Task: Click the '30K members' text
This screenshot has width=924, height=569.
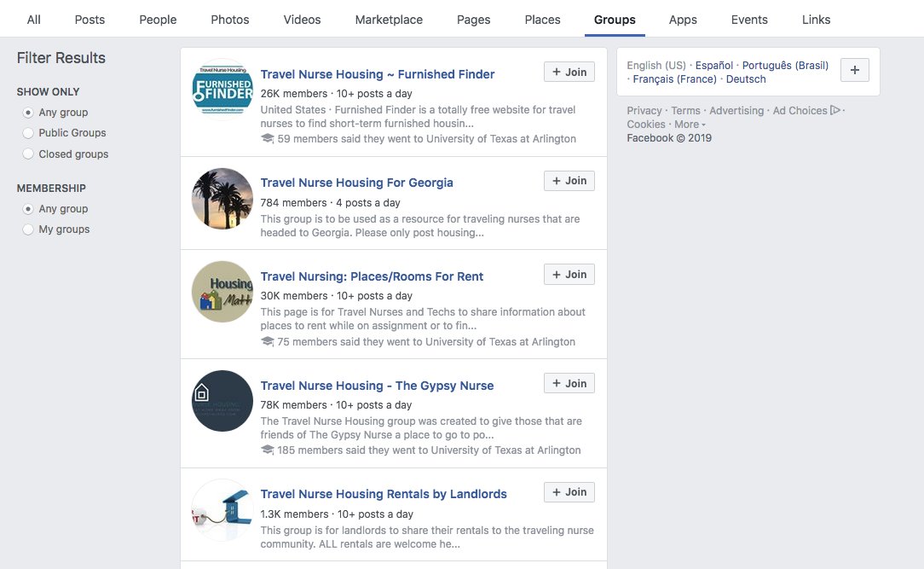Action: (x=293, y=296)
